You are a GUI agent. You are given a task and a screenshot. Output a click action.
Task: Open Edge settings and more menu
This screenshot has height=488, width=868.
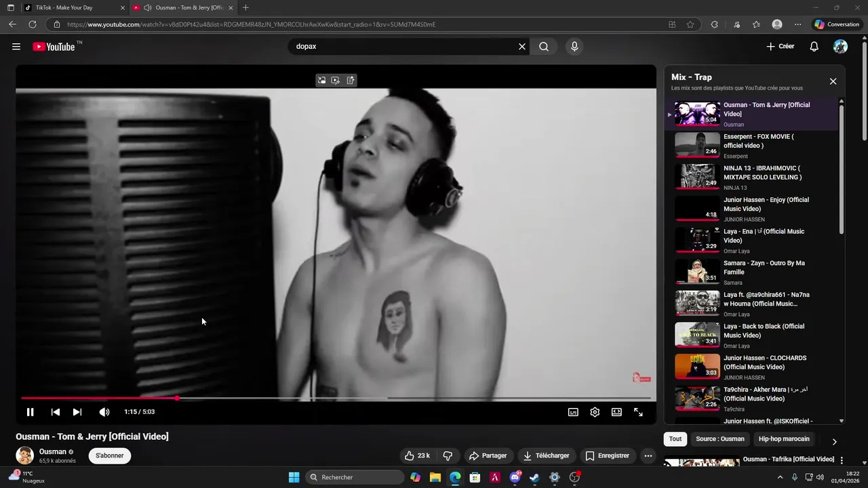pyautogui.click(x=797, y=24)
